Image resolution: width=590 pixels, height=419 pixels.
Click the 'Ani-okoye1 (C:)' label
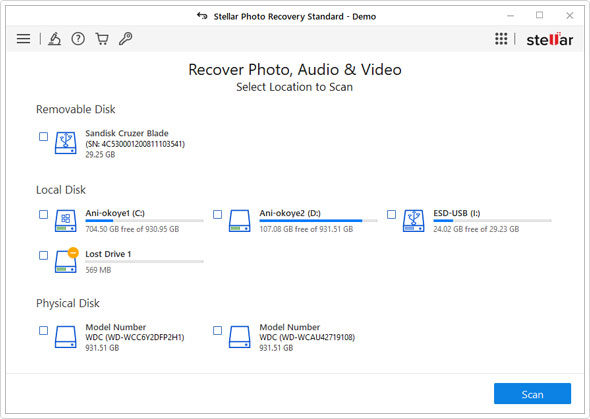pos(115,213)
